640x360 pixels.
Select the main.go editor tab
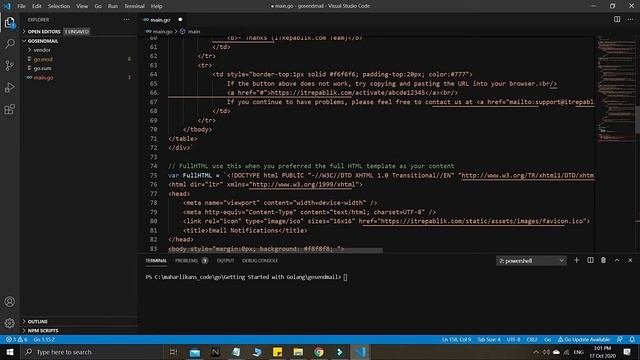pyautogui.click(x=162, y=20)
